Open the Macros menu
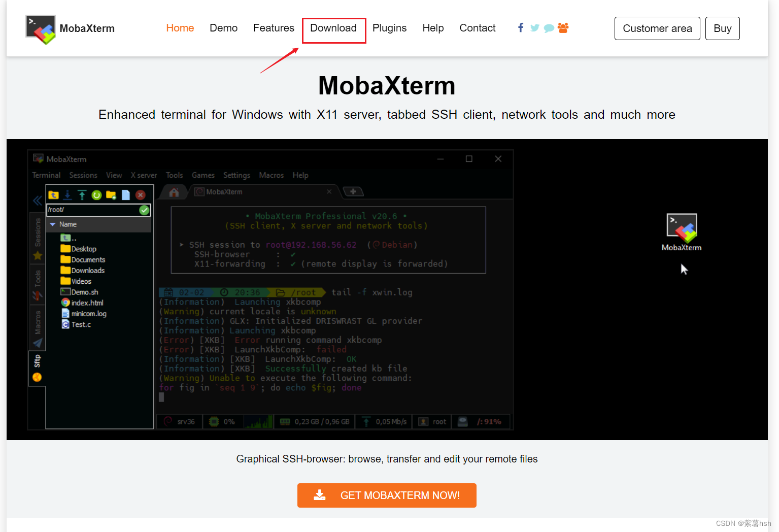Viewport: 779px width, 532px height. point(272,175)
